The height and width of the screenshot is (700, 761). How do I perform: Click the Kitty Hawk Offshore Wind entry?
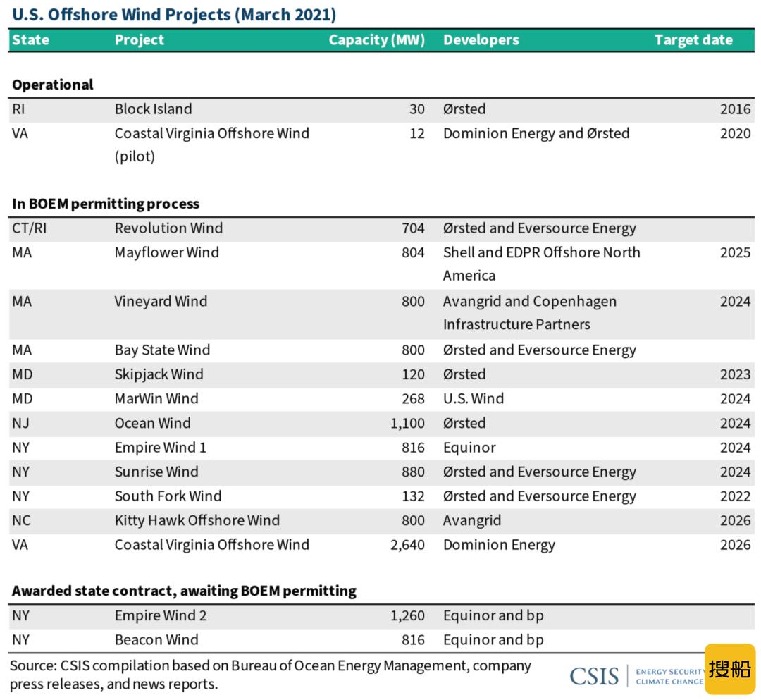(x=197, y=520)
